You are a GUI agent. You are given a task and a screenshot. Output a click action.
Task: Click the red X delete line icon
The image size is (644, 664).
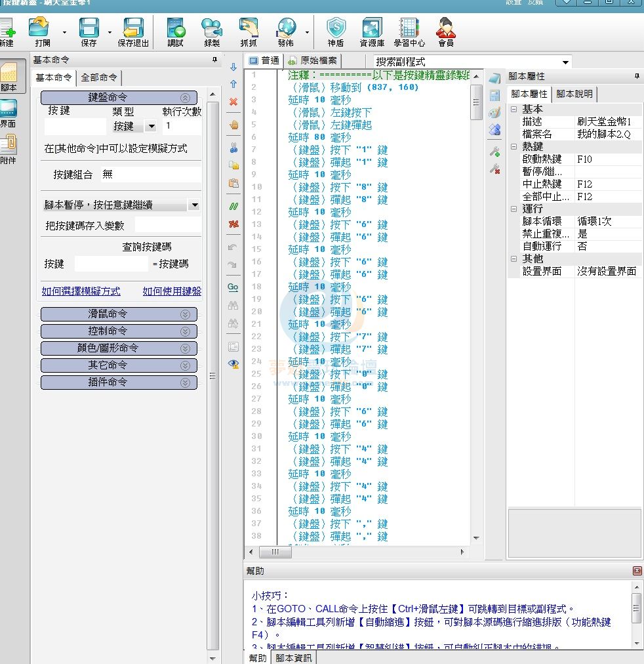point(233,102)
